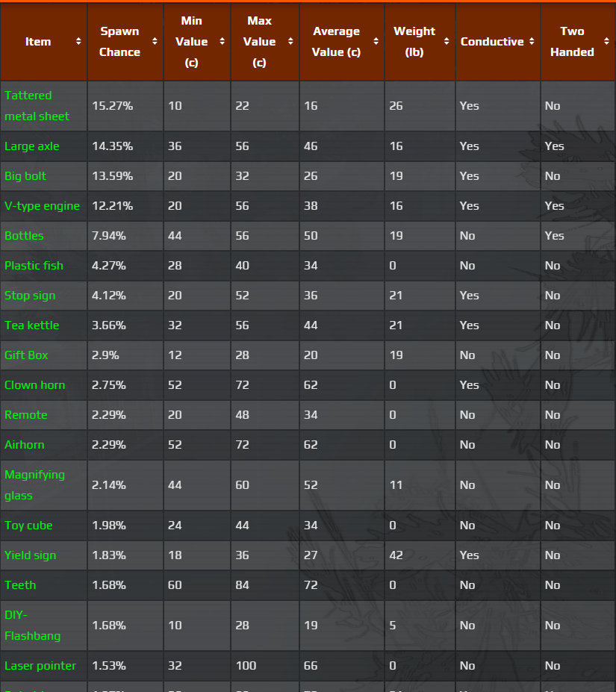Click sort arrows in Spawn Chance header
Viewport: 616px width, 692px height.
click(x=155, y=42)
